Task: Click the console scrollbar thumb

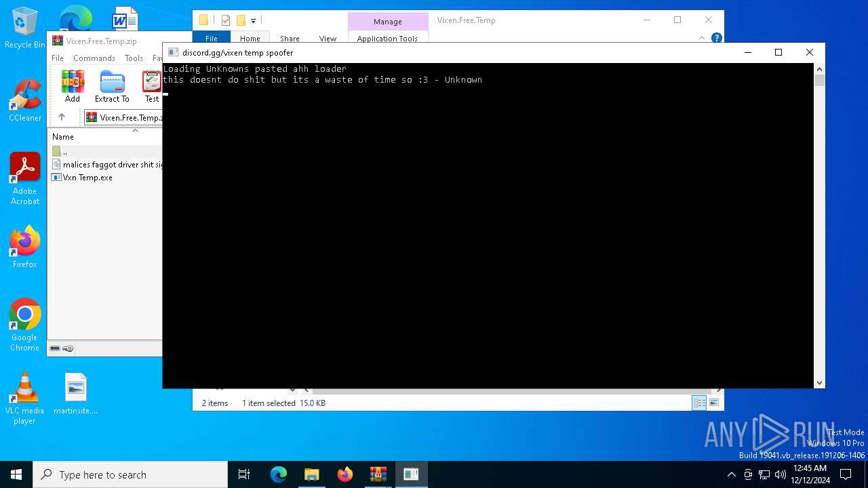Action: pyautogui.click(x=819, y=81)
